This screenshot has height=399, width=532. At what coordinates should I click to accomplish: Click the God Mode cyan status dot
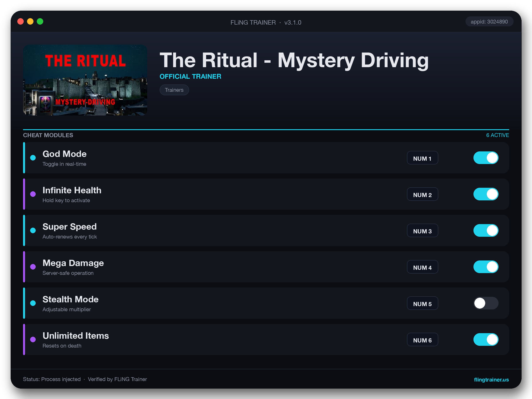33,158
